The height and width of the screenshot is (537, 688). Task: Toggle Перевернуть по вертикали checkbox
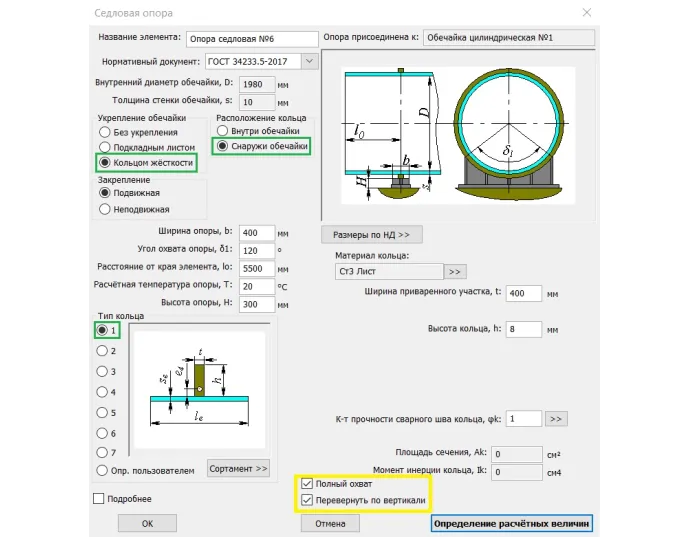point(307,500)
